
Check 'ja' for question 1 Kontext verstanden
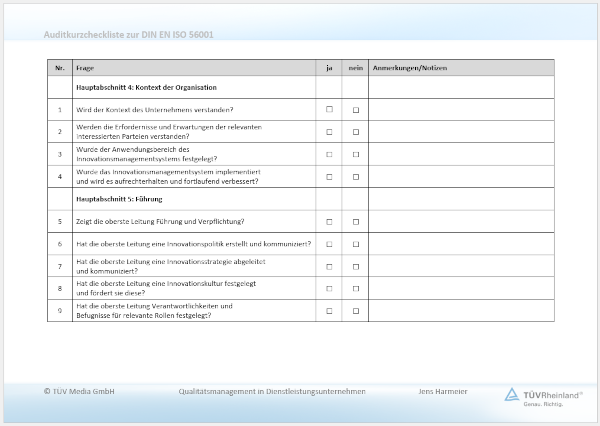click(x=329, y=110)
